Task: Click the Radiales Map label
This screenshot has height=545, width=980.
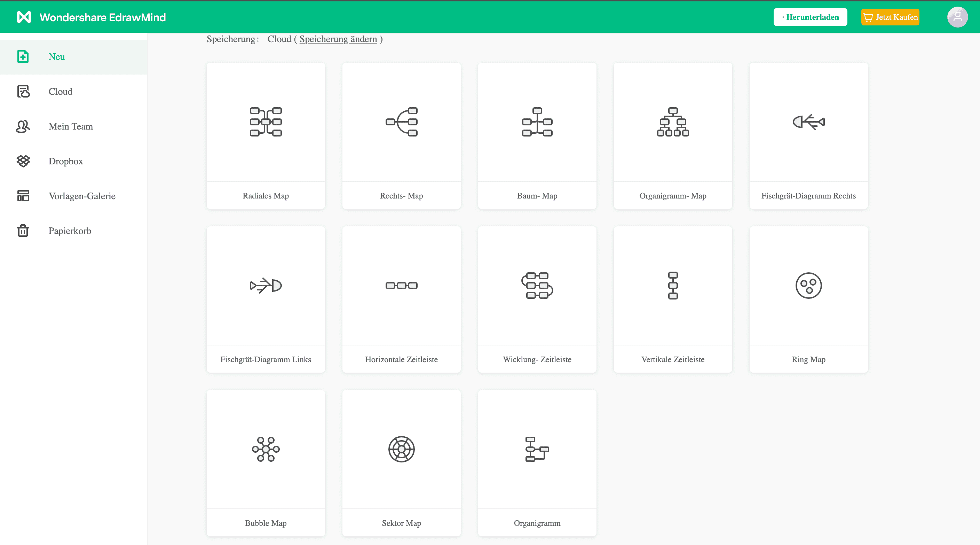Action: point(266,196)
